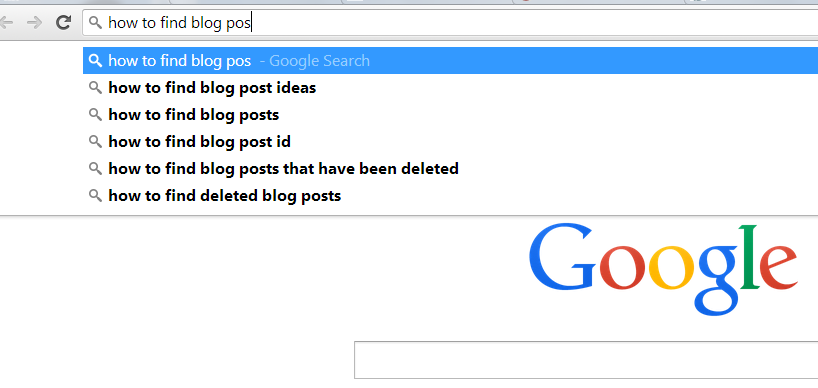This screenshot has width=818, height=388.
Task: Go back using the browser back arrow
Action: pos(6,22)
